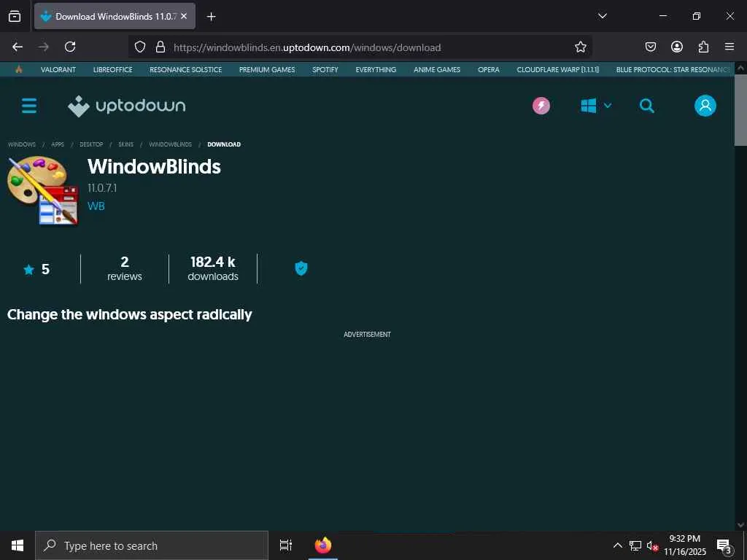747x560 pixels.
Task: Open the taskbar clock and date
Action: 685,545
